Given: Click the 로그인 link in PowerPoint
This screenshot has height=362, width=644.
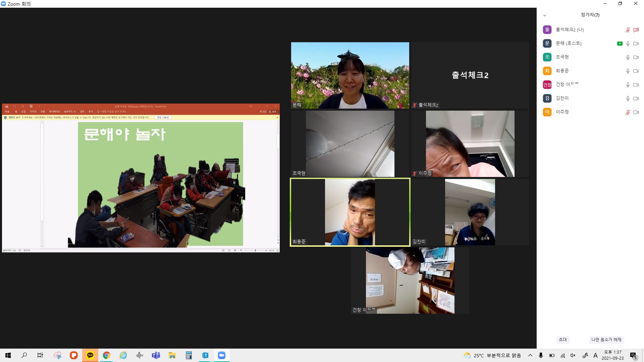Looking at the screenshot, I should [263, 112].
